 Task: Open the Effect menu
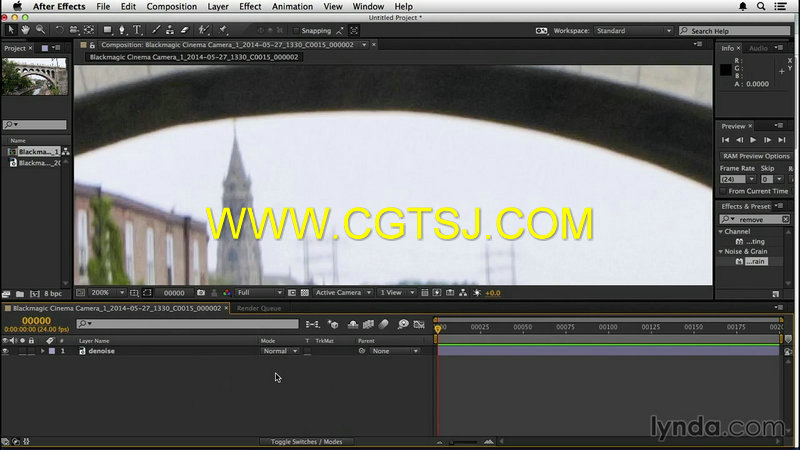point(250,7)
